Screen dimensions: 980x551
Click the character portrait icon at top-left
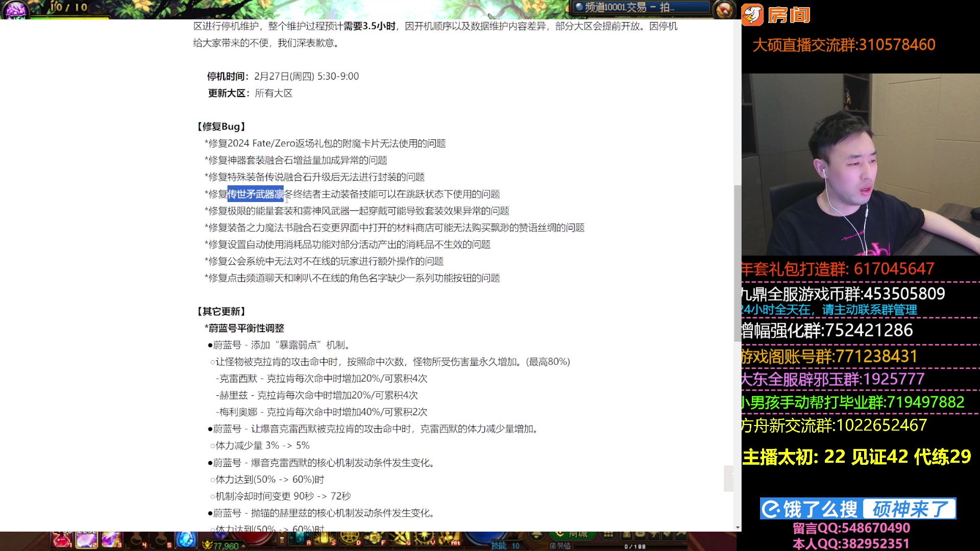coord(15,9)
